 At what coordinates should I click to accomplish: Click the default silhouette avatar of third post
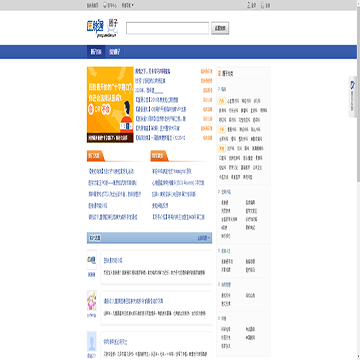[x=92, y=341]
